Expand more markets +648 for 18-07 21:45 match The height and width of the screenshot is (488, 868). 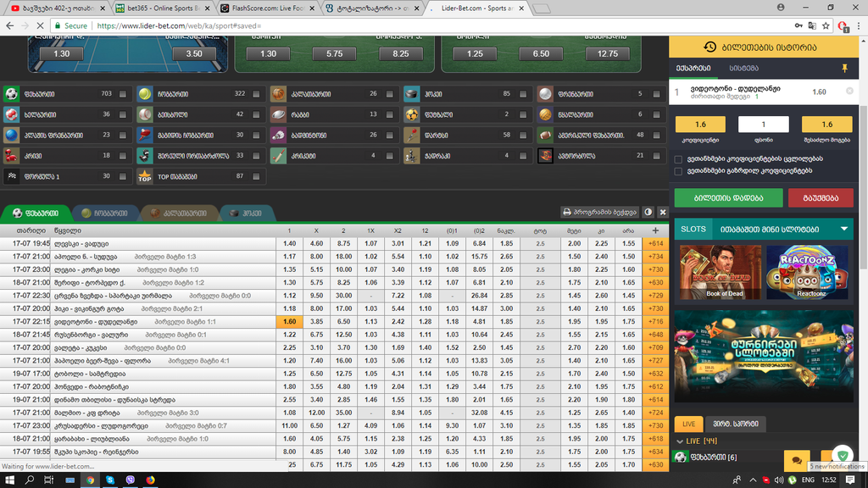pos(655,335)
